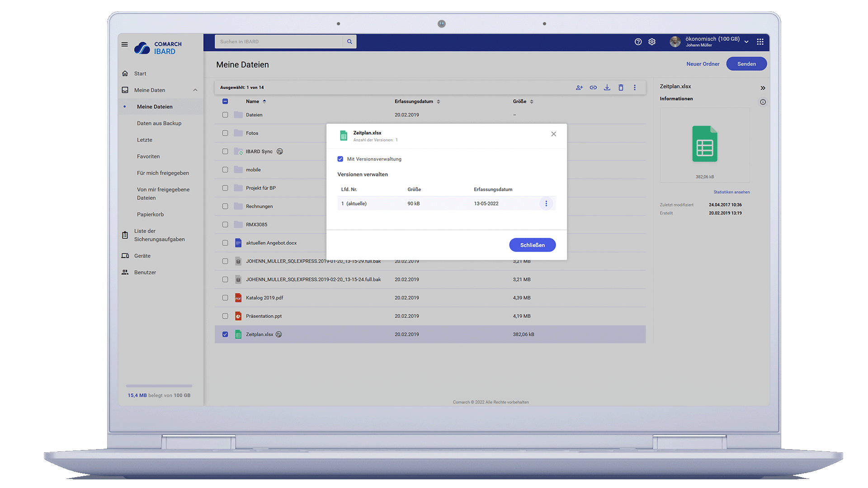The width and height of the screenshot is (868, 488).
Task: Click the Projekt für BP folder name
Action: pos(260,188)
